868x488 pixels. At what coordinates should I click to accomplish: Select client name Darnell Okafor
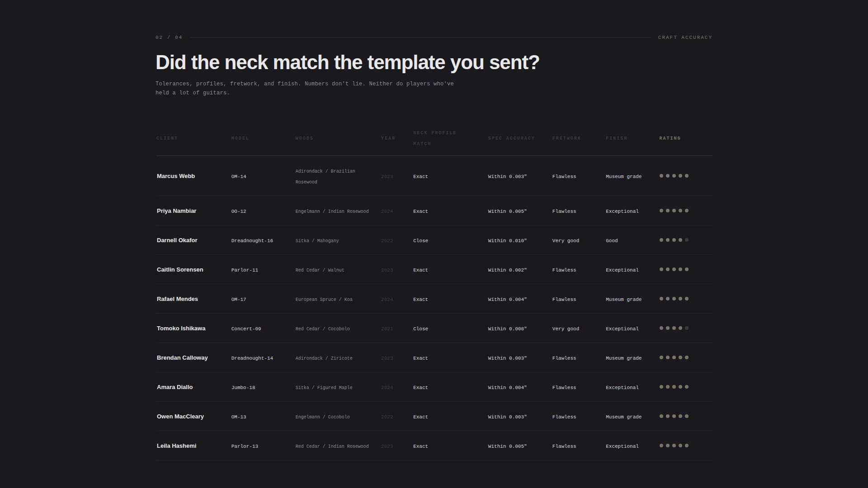(x=177, y=240)
